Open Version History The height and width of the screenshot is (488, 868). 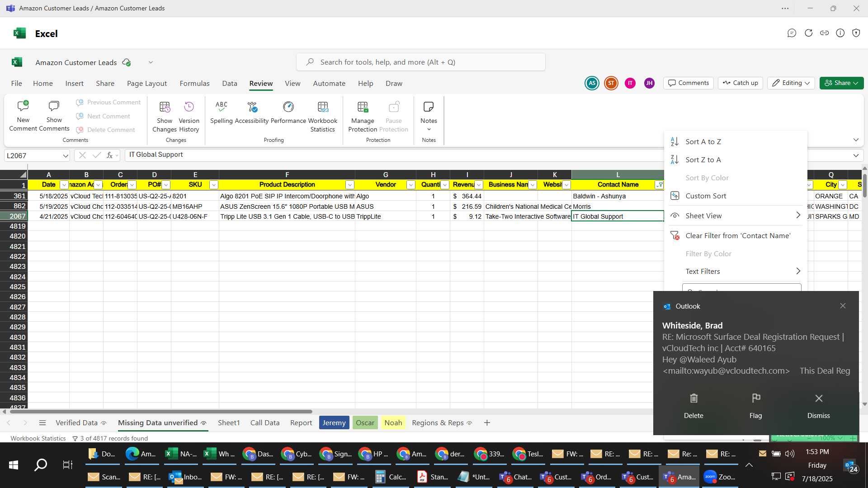click(x=189, y=117)
